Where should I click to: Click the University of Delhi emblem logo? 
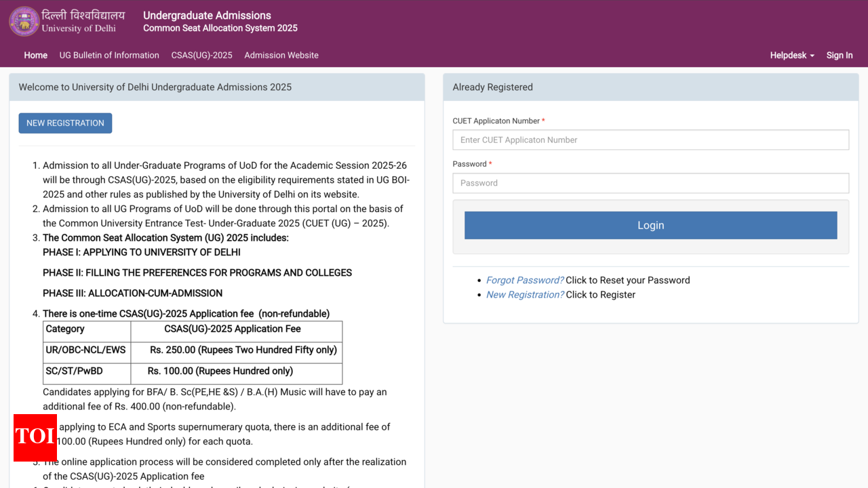24,21
